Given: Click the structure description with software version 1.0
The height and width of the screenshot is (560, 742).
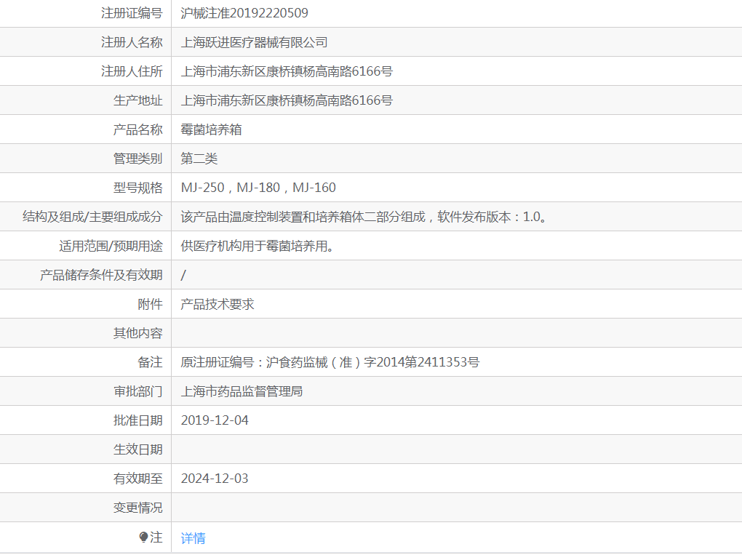Looking at the screenshot, I should [x=364, y=217].
